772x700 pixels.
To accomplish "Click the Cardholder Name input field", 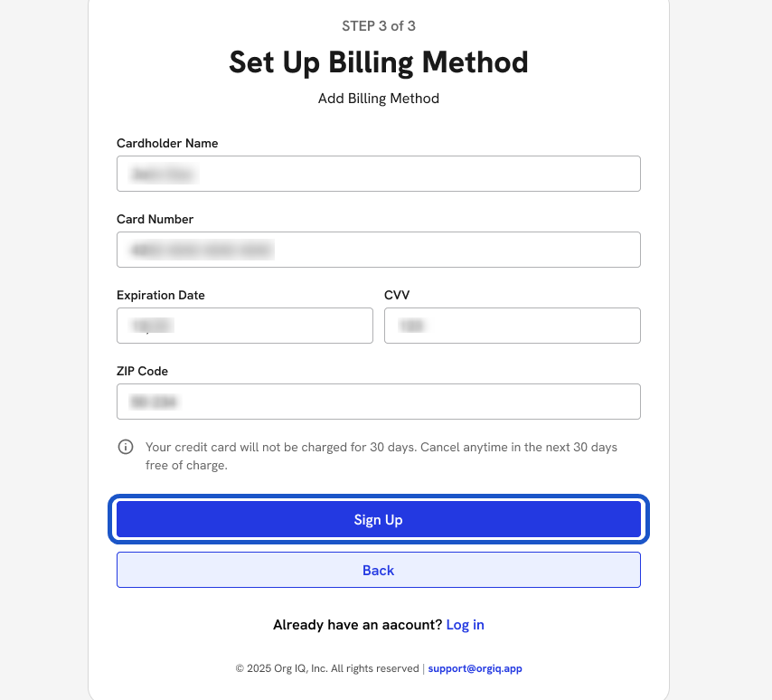I will coord(378,174).
